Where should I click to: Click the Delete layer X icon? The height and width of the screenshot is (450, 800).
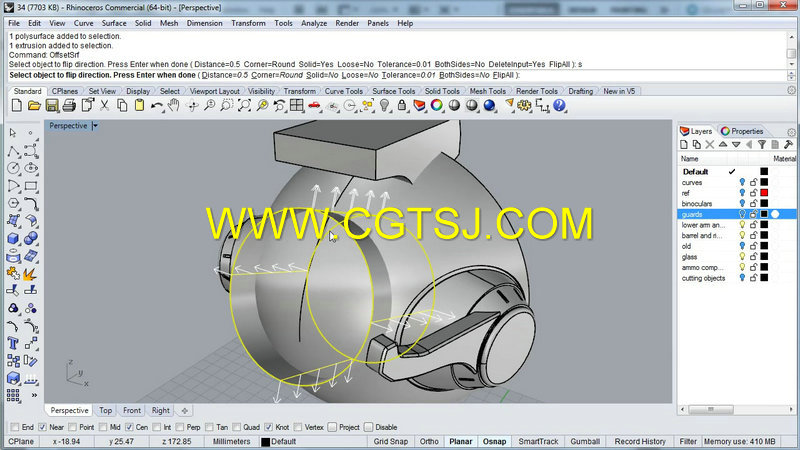point(710,145)
